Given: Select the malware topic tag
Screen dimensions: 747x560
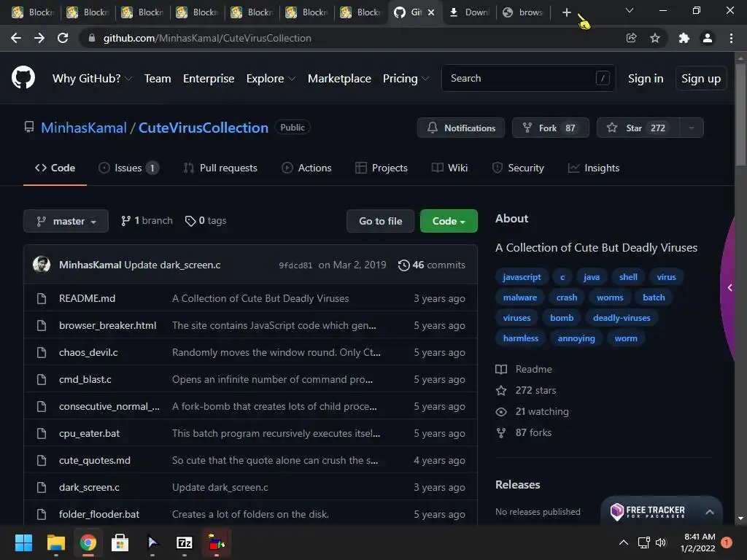Looking at the screenshot, I should 519,297.
